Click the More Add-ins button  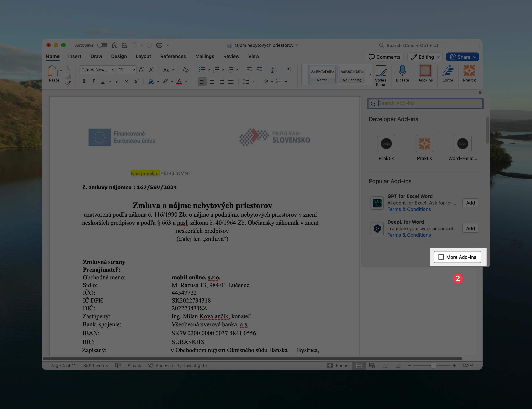457,257
